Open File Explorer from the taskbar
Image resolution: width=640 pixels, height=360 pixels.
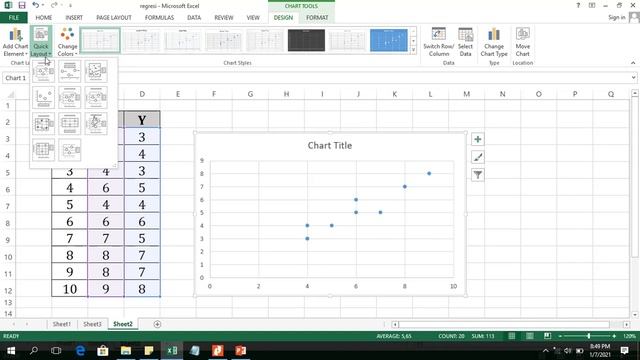point(126,351)
